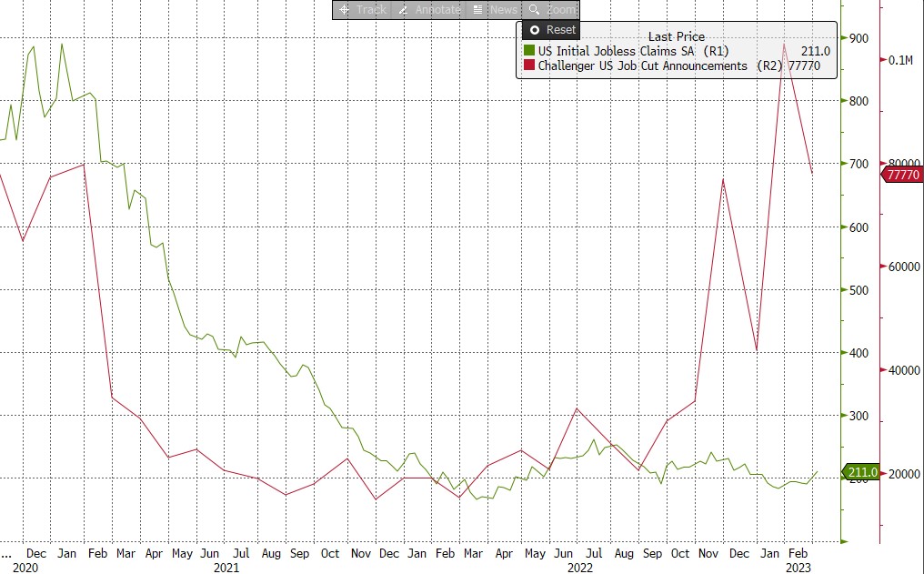This screenshot has width=924, height=574.
Task: Click the 900 tick on green axis
Action: [859, 38]
